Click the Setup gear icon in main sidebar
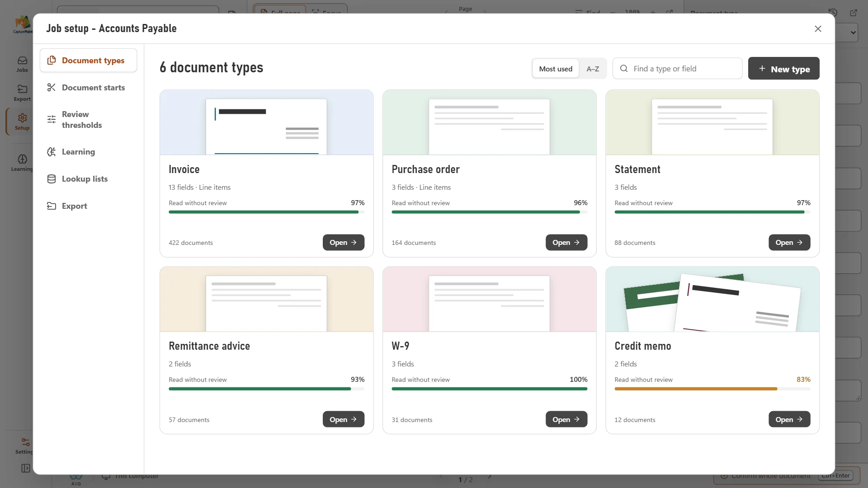The height and width of the screenshot is (488, 868). tap(22, 118)
